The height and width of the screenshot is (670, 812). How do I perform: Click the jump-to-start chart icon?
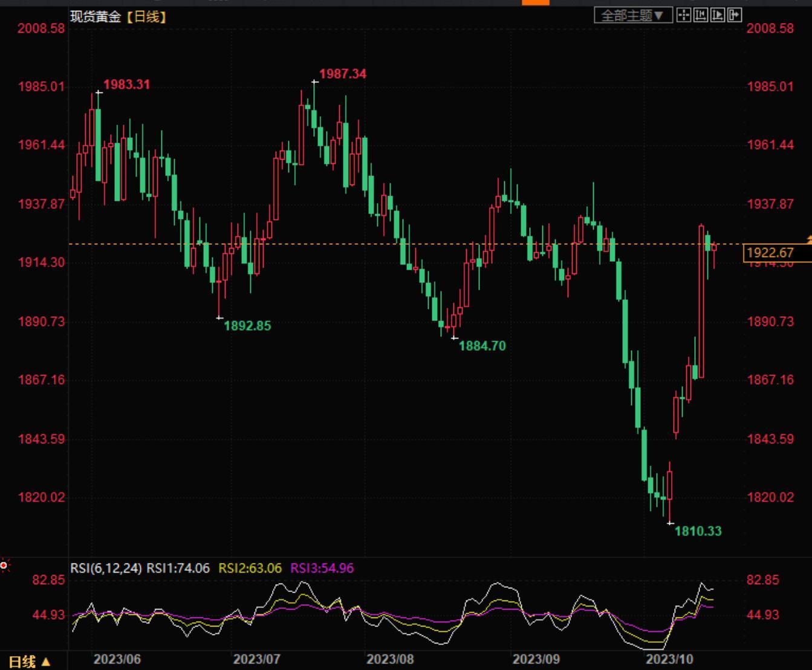pyautogui.click(x=701, y=15)
